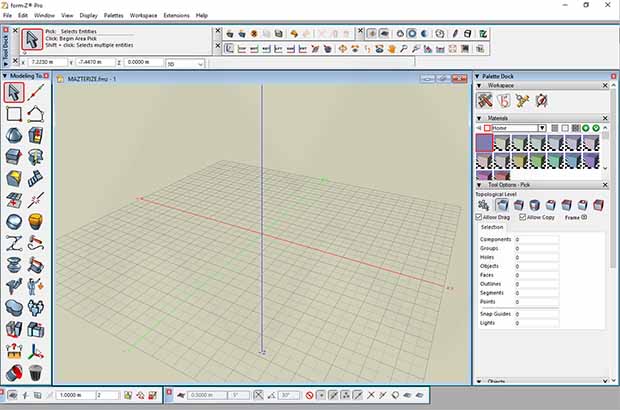620x410 pixels.
Task: Toggle the Allow Copy checkbox
Action: pyautogui.click(x=522, y=217)
